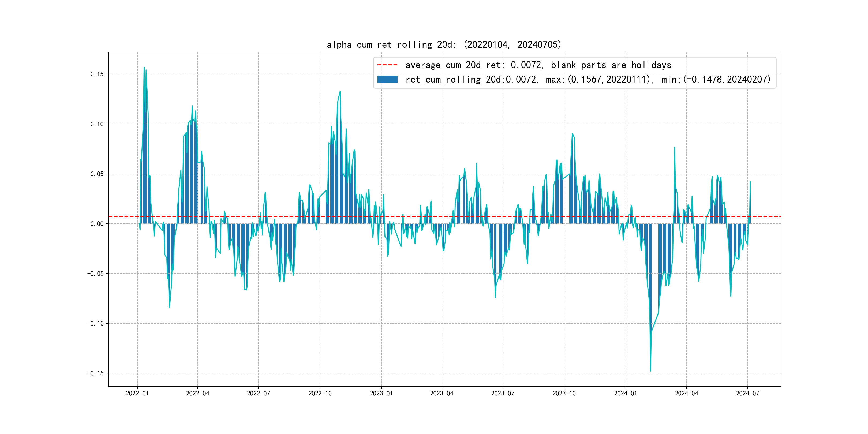Click the 2024-04 x-axis tick label
This screenshot has height=434, width=868.
[x=686, y=393]
